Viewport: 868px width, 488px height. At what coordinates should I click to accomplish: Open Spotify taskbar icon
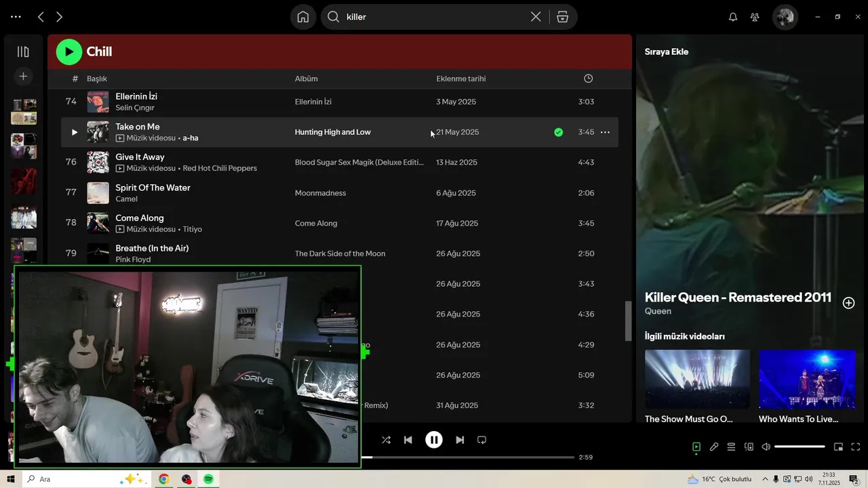tap(208, 479)
